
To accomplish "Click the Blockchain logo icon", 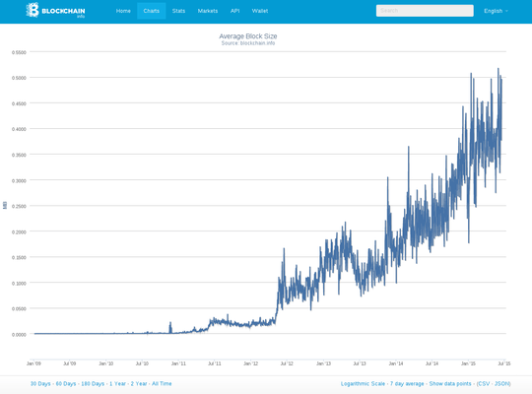I will [x=33, y=10].
